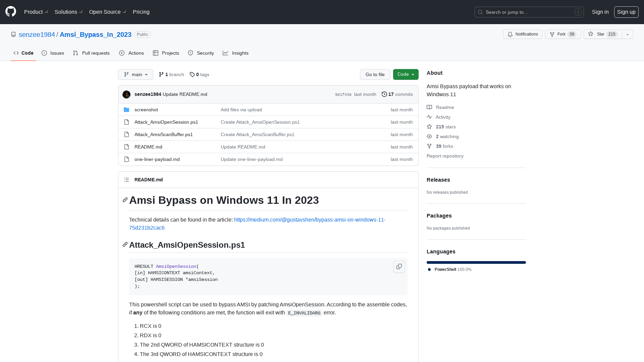Open the Actions tab
The height and width of the screenshot is (362, 644).
(131, 53)
